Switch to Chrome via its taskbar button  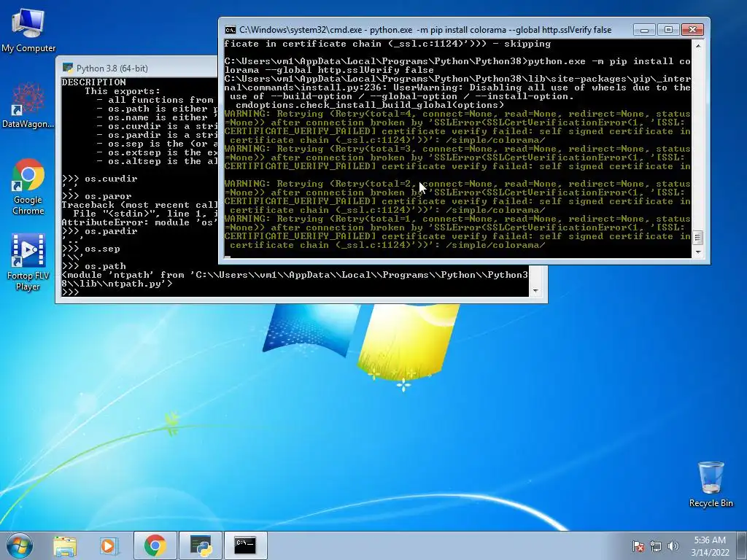click(155, 545)
